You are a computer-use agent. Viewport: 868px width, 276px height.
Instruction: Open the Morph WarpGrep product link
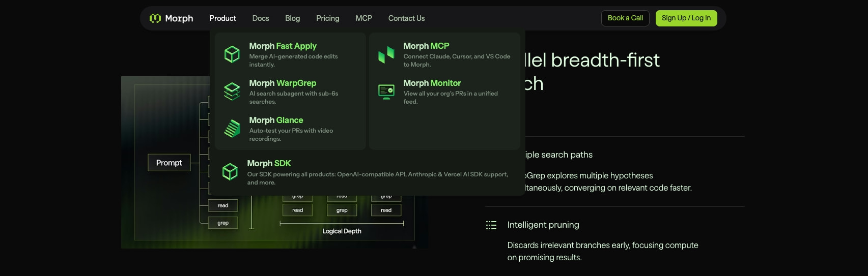click(291, 91)
